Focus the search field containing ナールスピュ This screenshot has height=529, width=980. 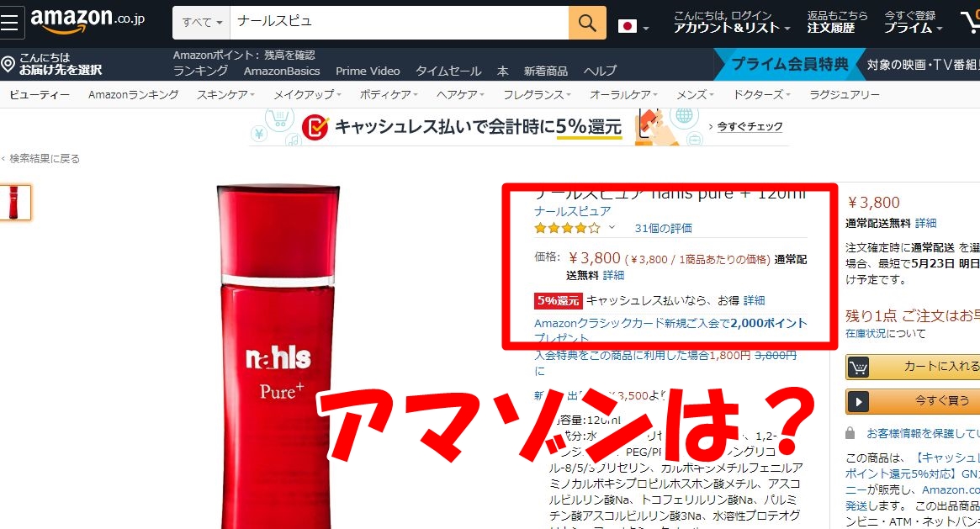(400, 23)
